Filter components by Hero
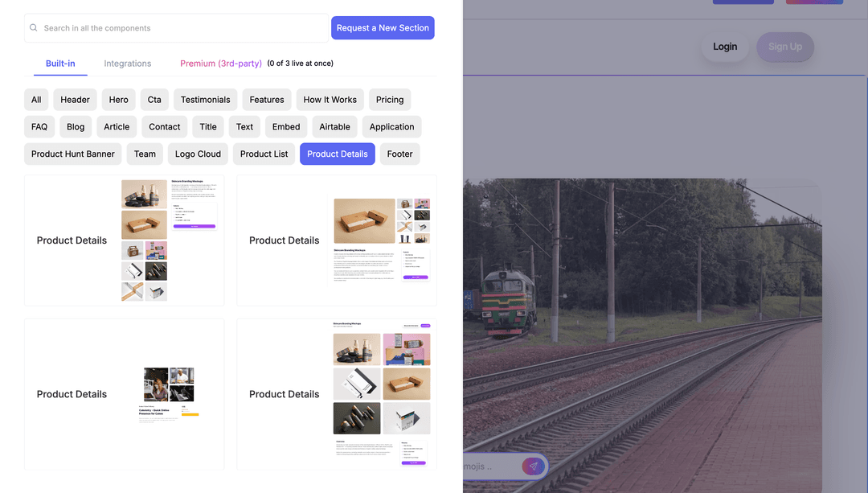The width and height of the screenshot is (868, 493). [x=118, y=100]
